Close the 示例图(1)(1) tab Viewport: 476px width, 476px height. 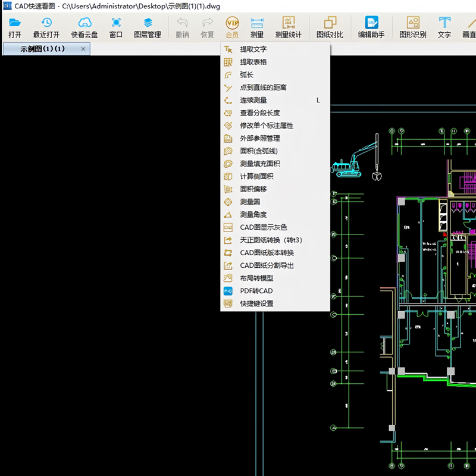(83, 49)
